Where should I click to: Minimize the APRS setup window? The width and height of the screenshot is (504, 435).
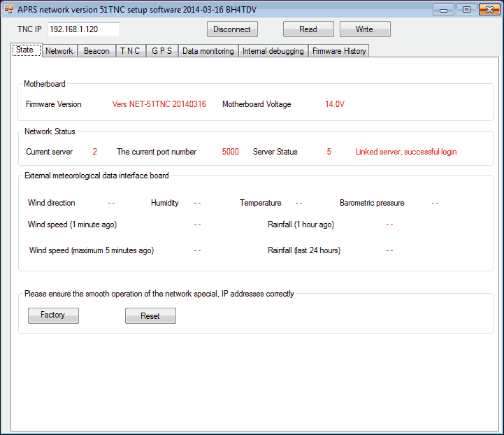click(445, 9)
